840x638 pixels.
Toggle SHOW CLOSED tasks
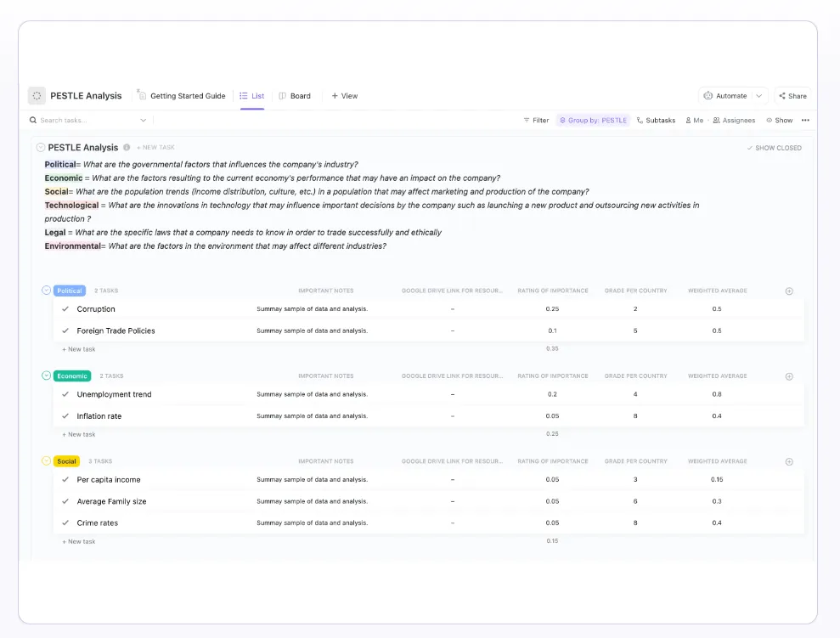pyautogui.click(x=774, y=148)
